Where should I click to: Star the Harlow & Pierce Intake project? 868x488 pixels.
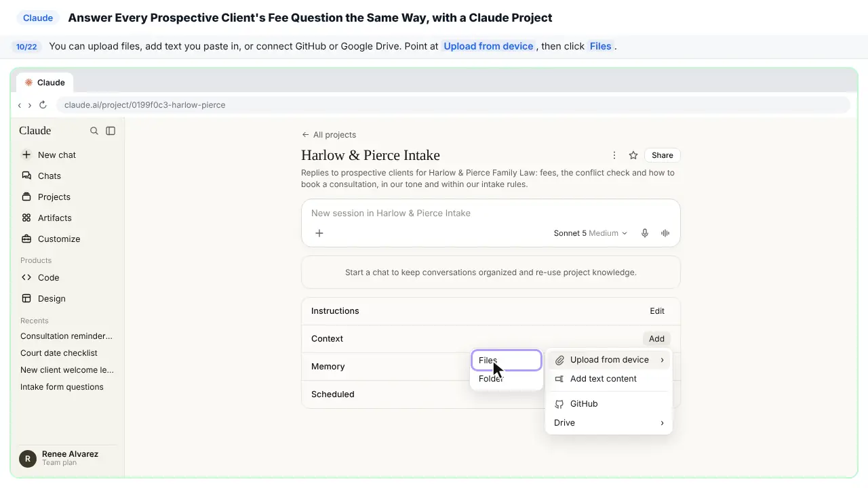coord(633,155)
